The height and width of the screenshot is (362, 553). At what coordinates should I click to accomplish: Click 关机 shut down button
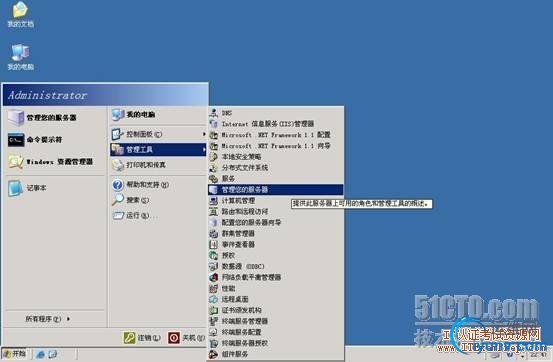tap(186, 338)
